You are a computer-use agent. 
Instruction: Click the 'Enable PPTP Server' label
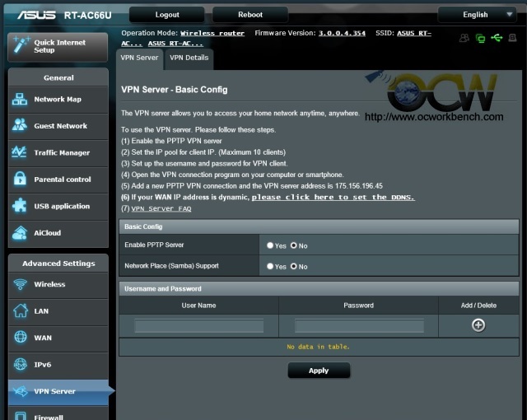(x=154, y=245)
